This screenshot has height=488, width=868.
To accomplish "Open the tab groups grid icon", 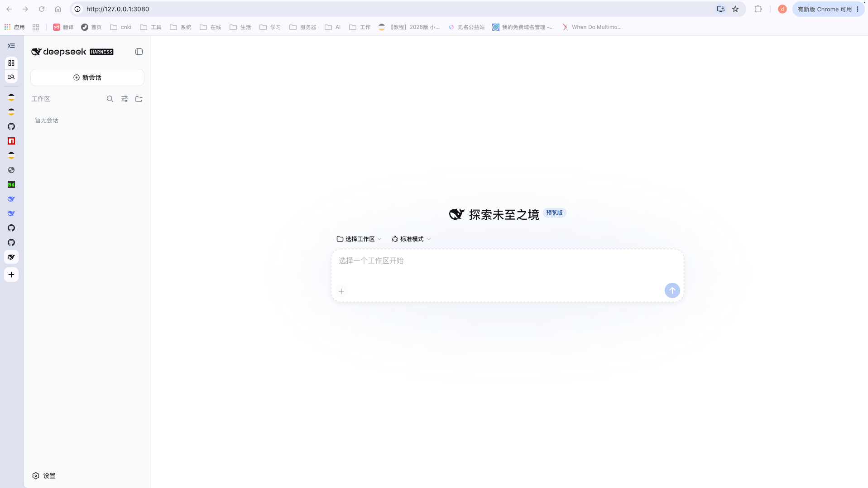I will coord(11,63).
